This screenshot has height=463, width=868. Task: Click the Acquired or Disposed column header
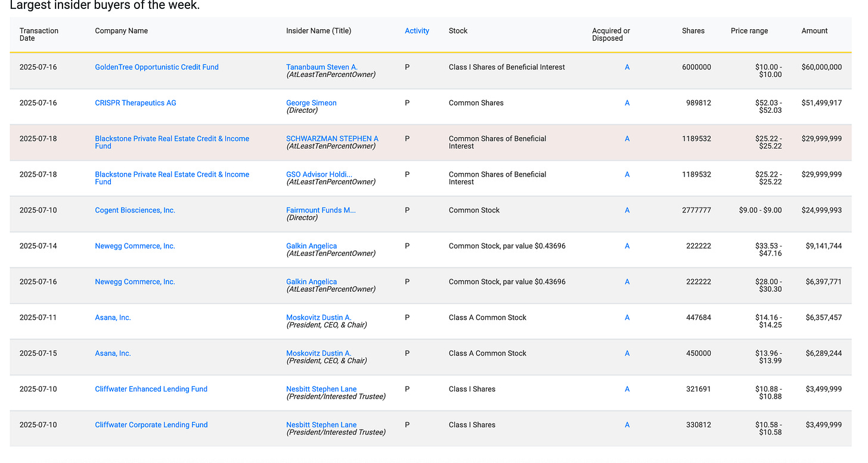point(611,35)
